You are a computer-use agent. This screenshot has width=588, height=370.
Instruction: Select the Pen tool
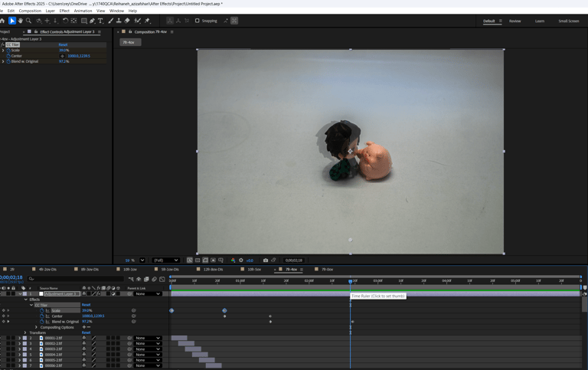(92, 21)
